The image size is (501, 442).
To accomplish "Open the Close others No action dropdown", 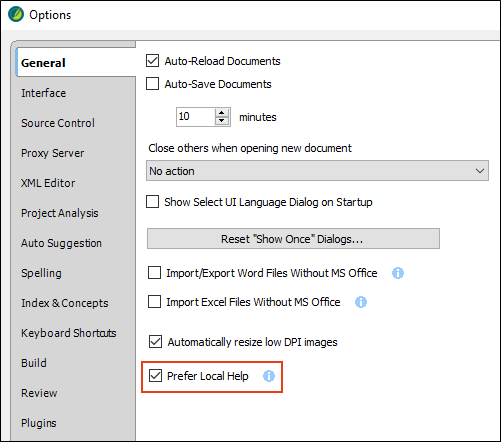I will [317, 171].
